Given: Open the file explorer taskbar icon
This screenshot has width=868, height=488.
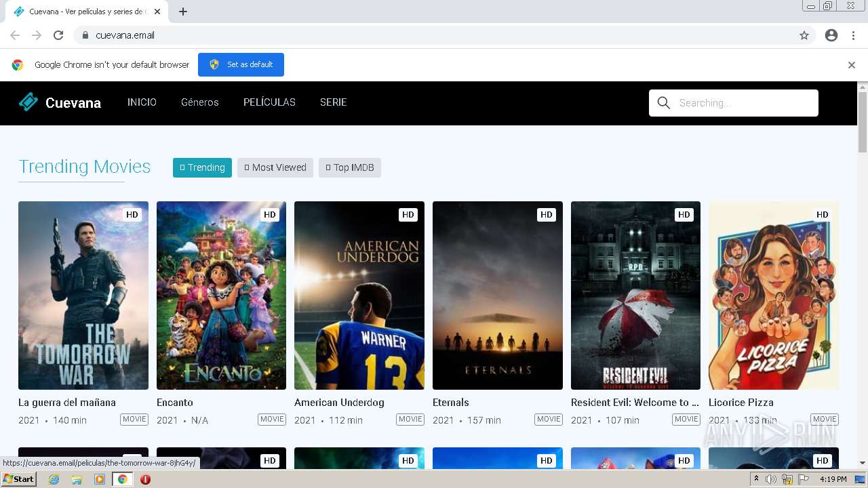Looking at the screenshot, I should 77,479.
